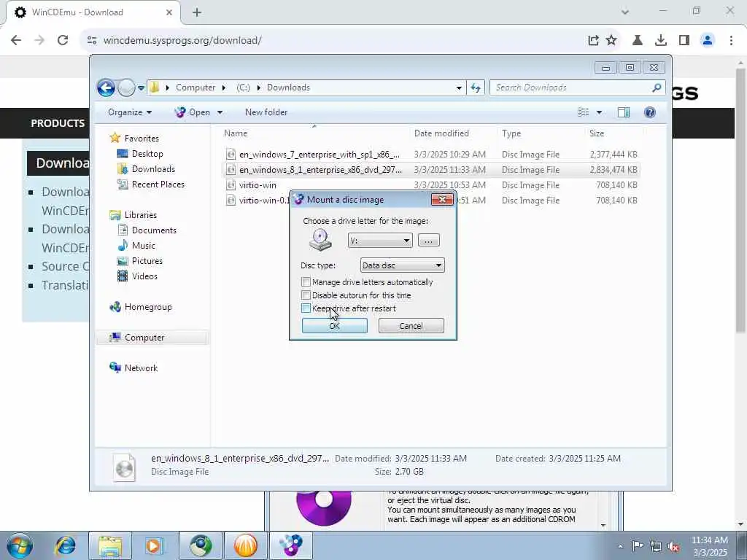The width and height of the screenshot is (747, 560).
Task: Open Explorer help icon
Action: point(650,112)
